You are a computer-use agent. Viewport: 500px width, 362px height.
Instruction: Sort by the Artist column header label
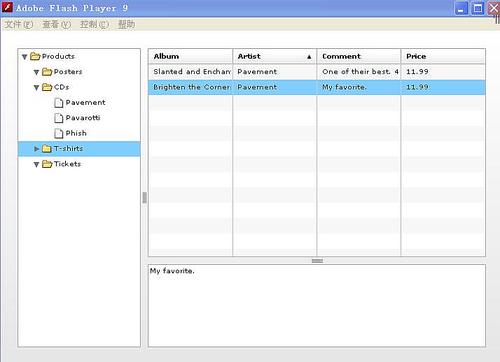(x=249, y=56)
